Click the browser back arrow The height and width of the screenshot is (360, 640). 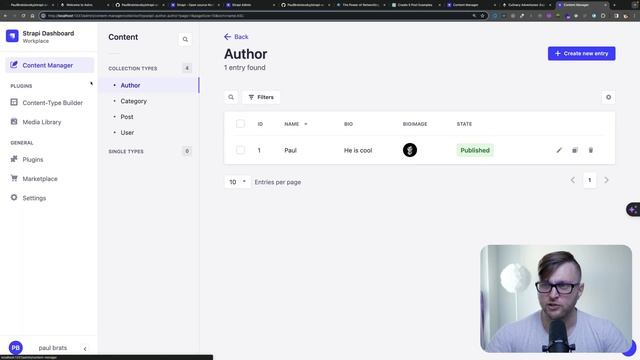coord(5,16)
